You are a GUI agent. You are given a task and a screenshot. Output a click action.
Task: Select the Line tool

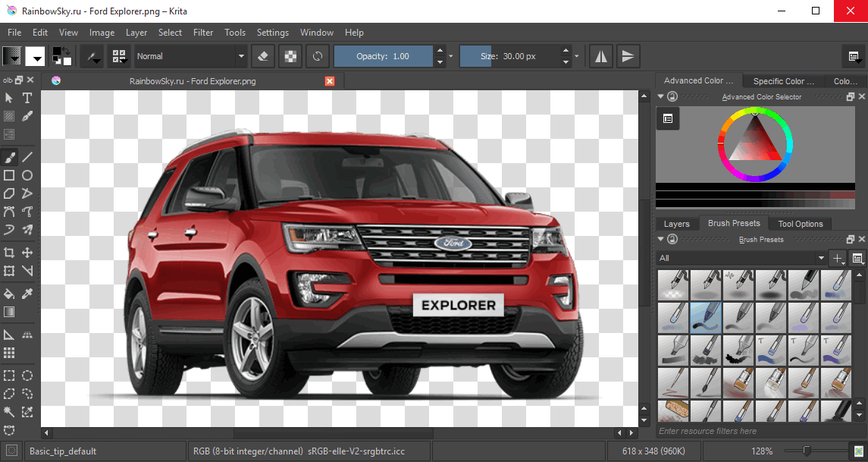pos(27,157)
